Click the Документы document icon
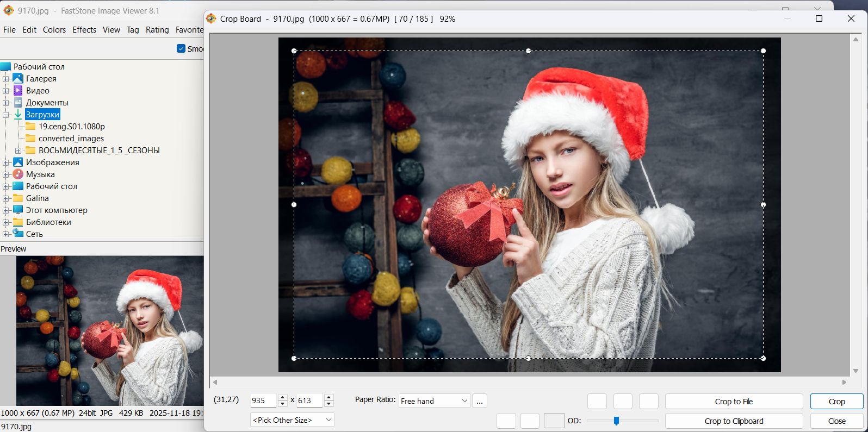Image resolution: width=868 pixels, height=432 pixels. (x=18, y=103)
